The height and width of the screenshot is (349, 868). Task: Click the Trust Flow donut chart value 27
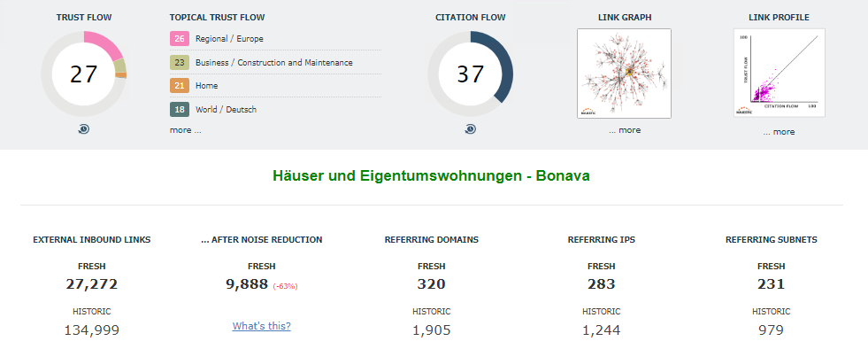[83, 74]
